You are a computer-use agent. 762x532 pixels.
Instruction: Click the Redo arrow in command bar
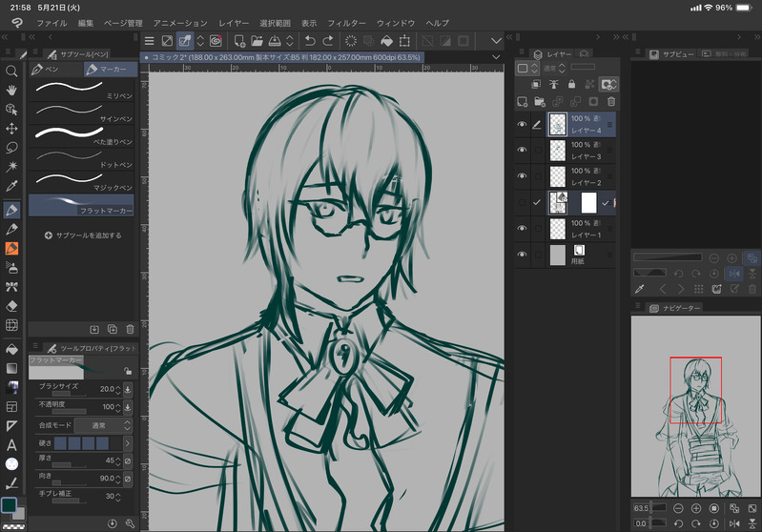pos(328,41)
